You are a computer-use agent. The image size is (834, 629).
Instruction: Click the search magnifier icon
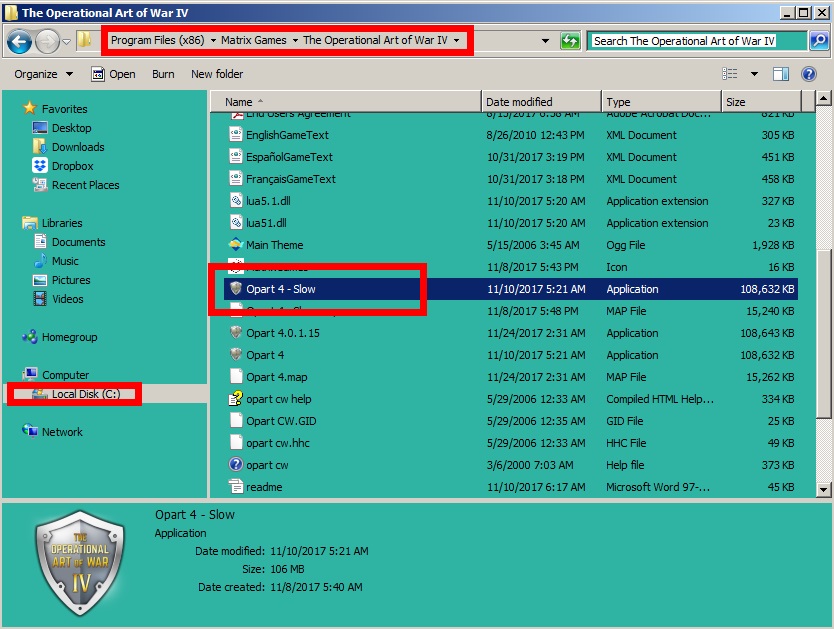click(819, 41)
